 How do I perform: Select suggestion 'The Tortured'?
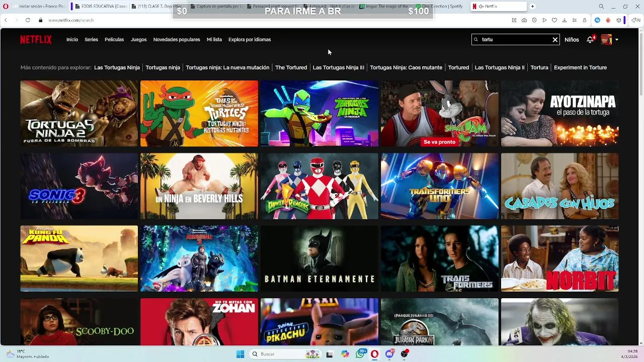pyautogui.click(x=291, y=67)
